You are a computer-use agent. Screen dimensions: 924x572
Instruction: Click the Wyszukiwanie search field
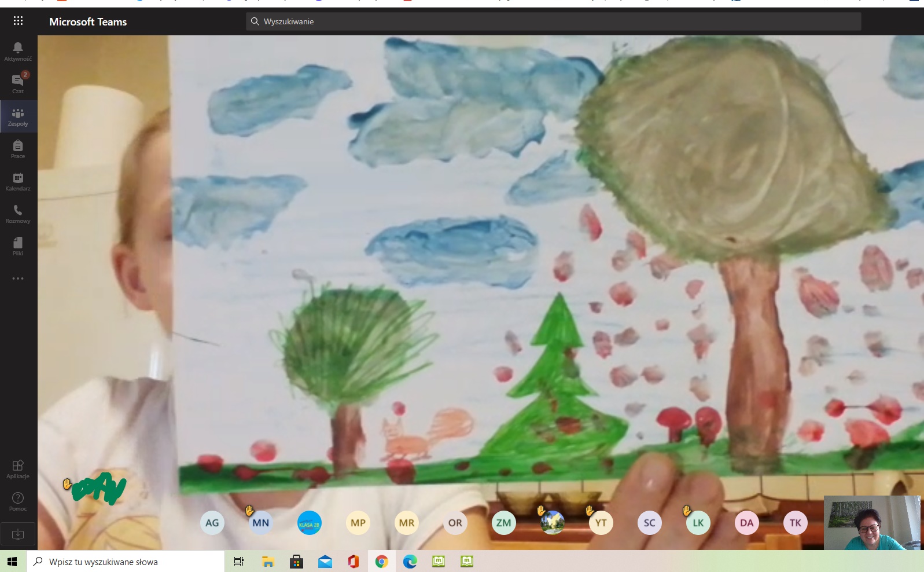553,21
